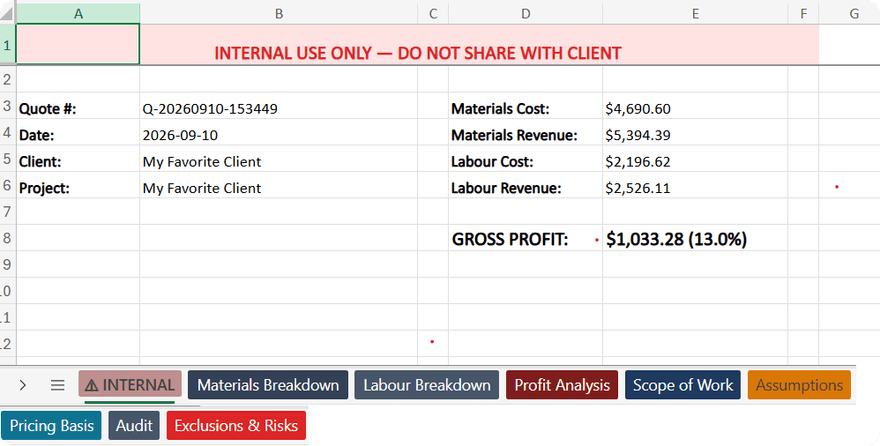
Task: Select row 4 header
Action: (x=7, y=132)
